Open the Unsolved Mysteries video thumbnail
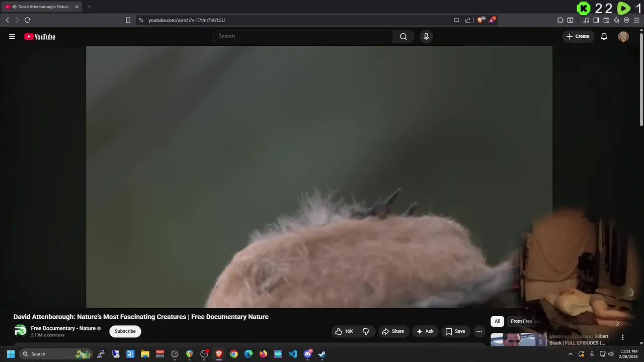Image resolution: width=644 pixels, height=362 pixels. pos(518,340)
